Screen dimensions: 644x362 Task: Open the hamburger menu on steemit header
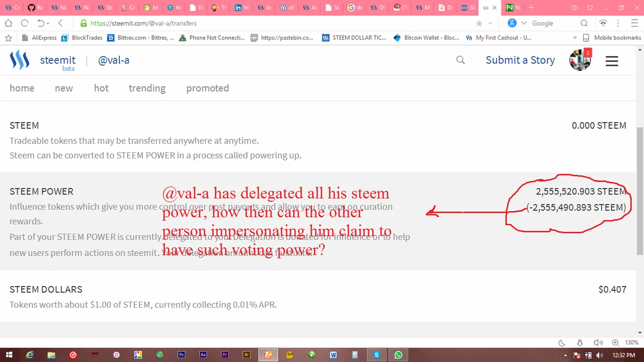pos(611,61)
